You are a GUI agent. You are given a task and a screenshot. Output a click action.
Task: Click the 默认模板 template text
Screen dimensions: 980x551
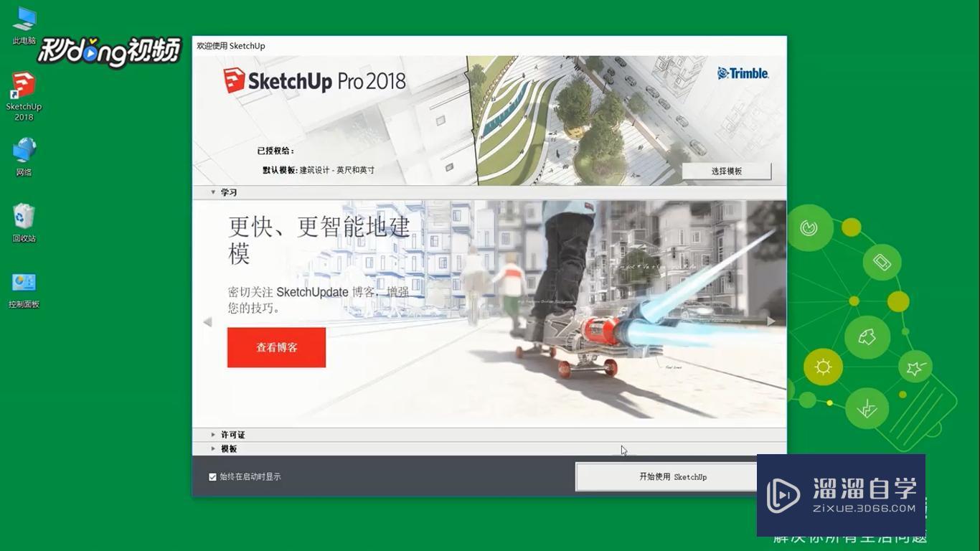(319, 170)
